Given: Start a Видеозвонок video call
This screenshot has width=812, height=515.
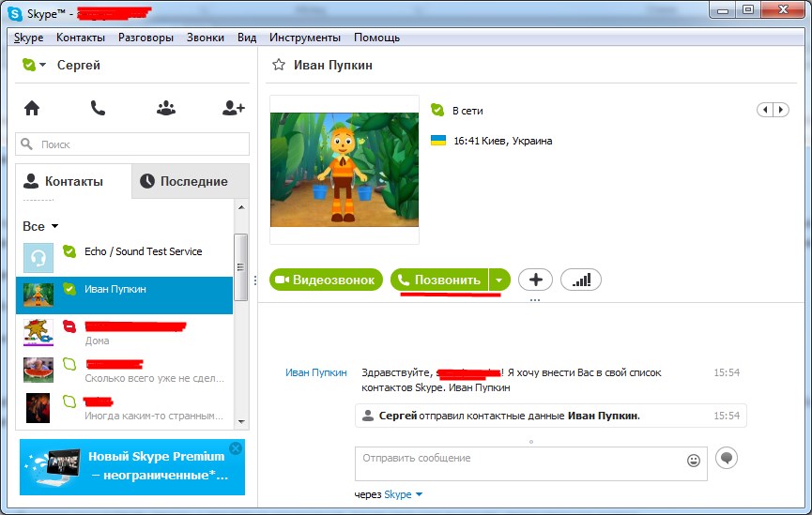Looking at the screenshot, I should click(x=327, y=280).
